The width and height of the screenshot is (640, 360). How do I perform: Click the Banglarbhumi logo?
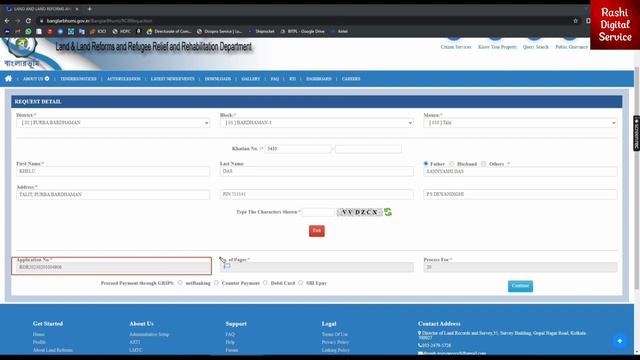[22, 53]
